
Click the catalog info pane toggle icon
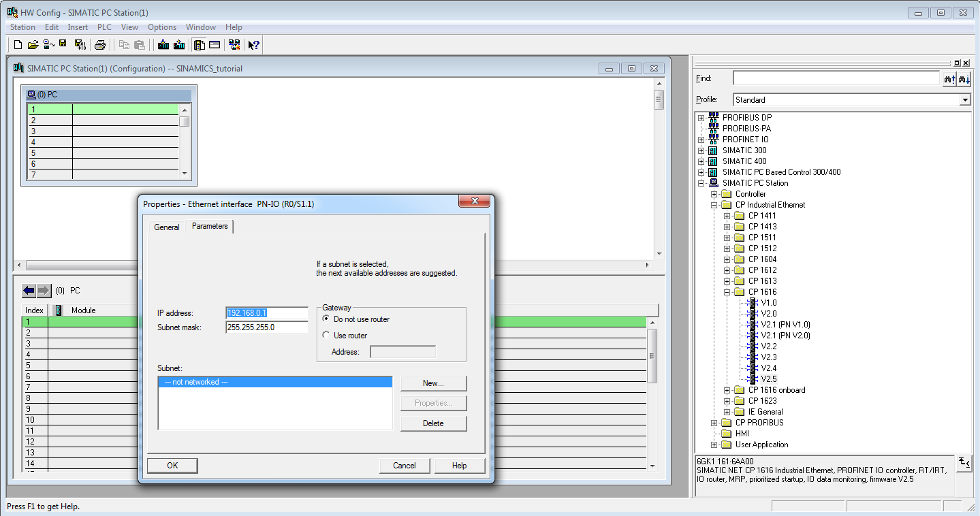click(964, 462)
